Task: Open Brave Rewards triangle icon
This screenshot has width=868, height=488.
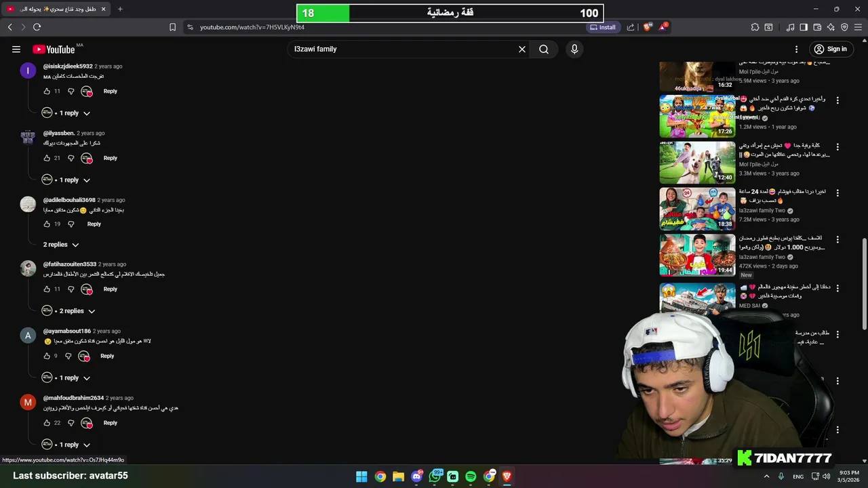Action: click(x=663, y=27)
